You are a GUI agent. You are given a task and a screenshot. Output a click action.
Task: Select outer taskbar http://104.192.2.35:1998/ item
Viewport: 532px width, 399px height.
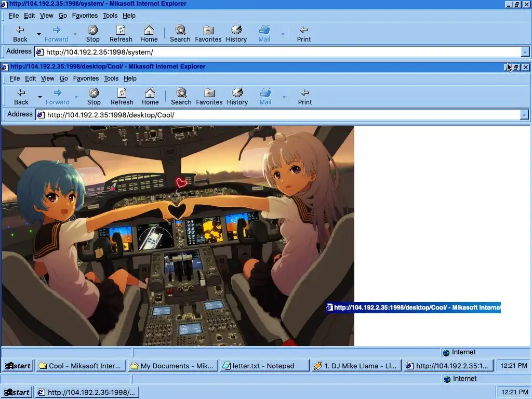click(x=87, y=392)
